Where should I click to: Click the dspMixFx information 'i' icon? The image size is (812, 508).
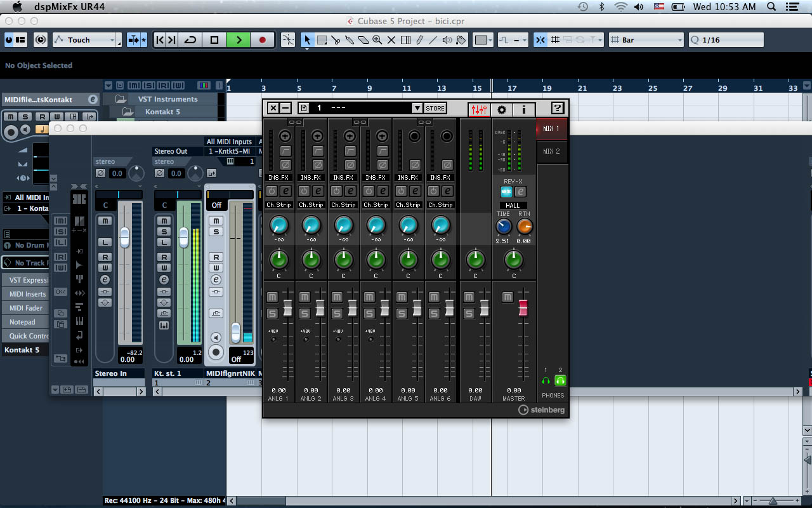coord(523,109)
